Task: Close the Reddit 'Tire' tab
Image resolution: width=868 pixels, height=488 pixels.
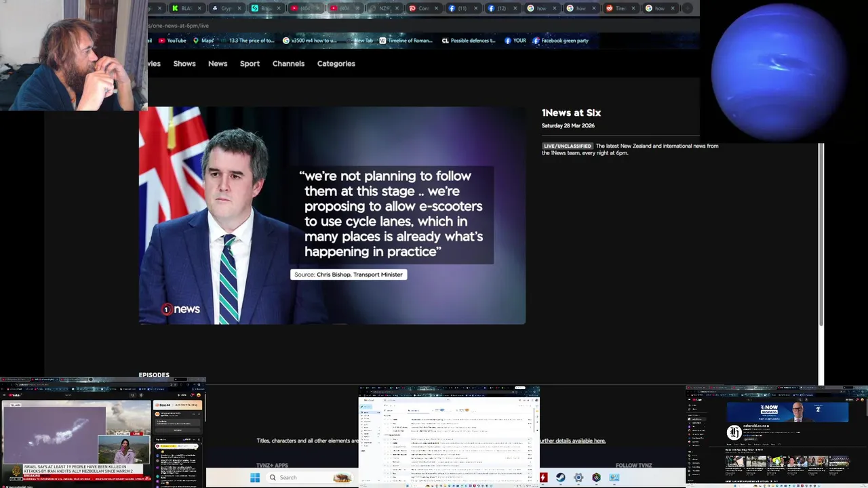Action: tap(632, 8)
